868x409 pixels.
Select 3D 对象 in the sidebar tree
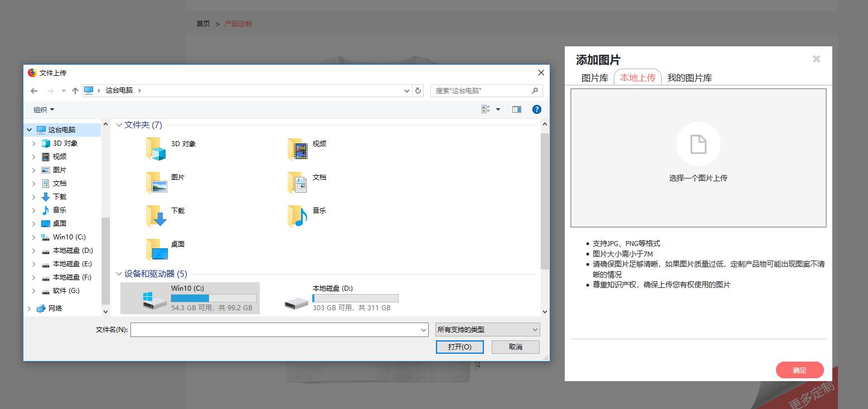tap(65, 143)
